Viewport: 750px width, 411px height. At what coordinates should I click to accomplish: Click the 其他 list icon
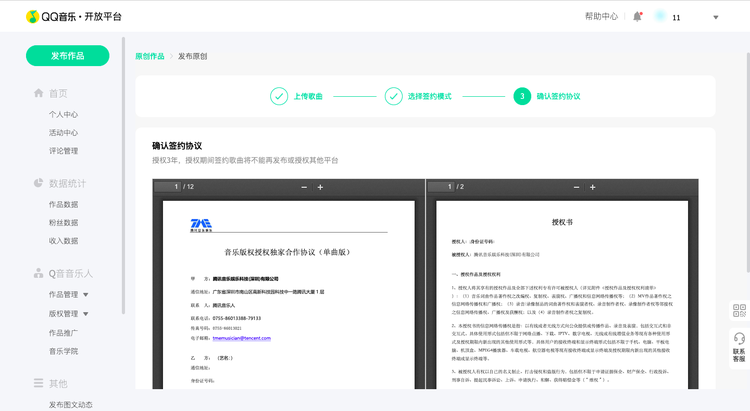38,383
